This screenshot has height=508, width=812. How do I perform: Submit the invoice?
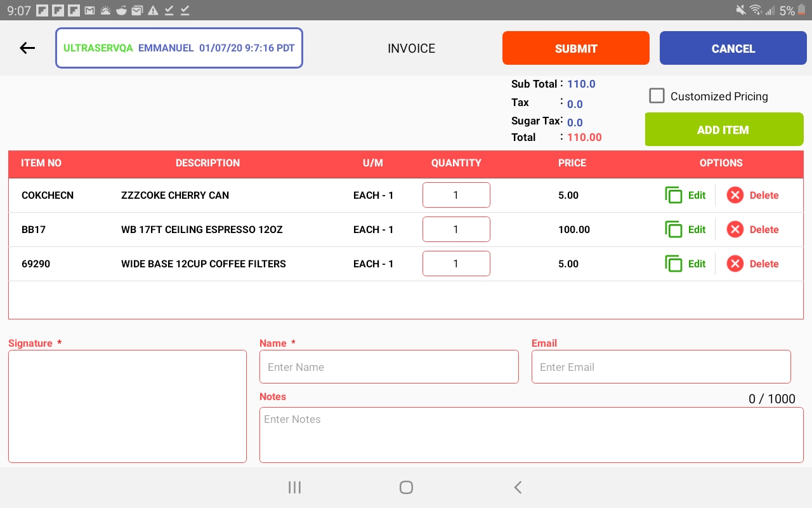click(576, 48)
